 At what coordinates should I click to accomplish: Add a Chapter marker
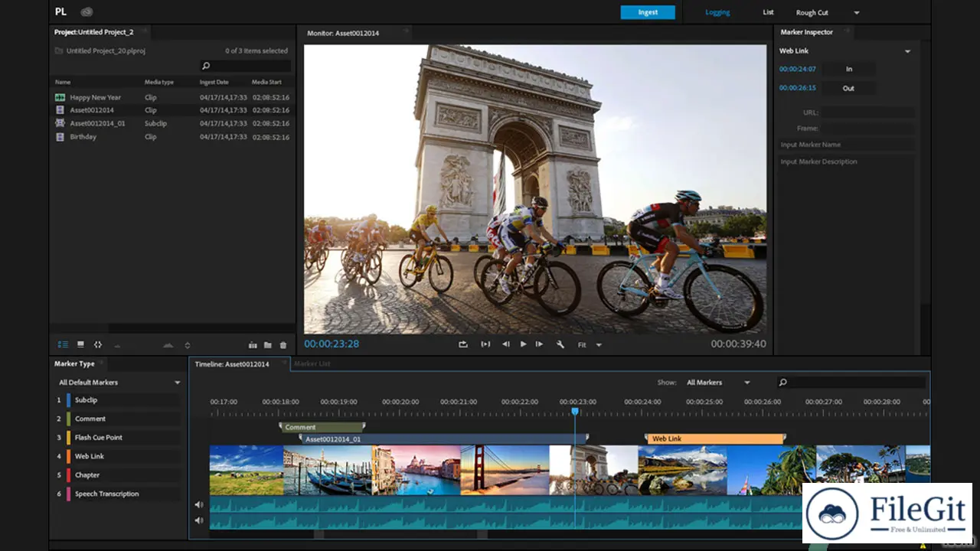click(x=122, y=475)
